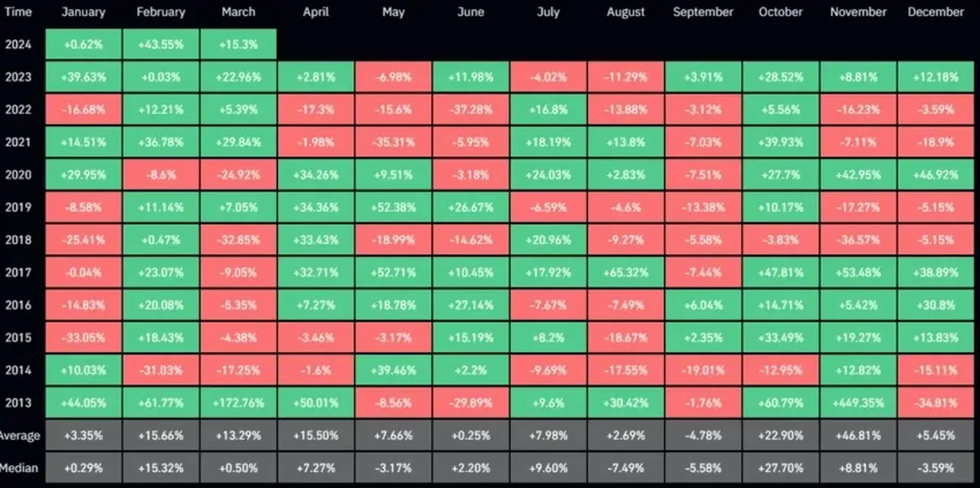Click the December 2020 +46.92% cell

pos(936,174)
